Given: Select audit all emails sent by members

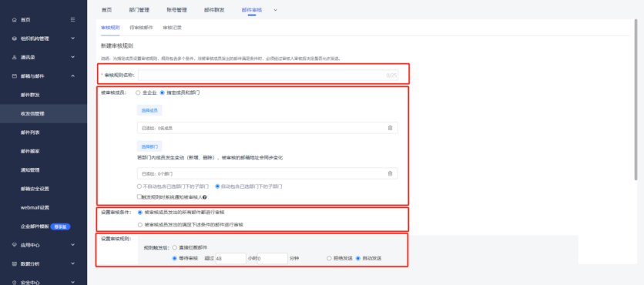Looking at the screenshot, I should 140,213.
